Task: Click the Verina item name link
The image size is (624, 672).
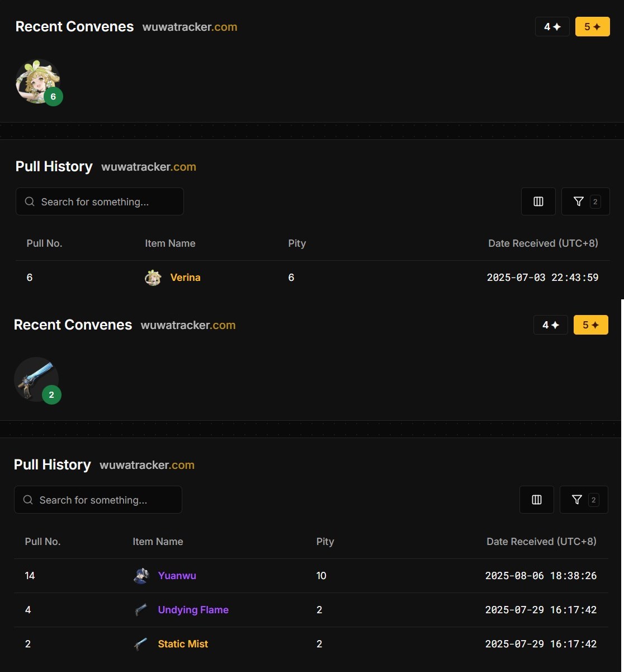Action: pyautogui.click(x=185, y=278)
